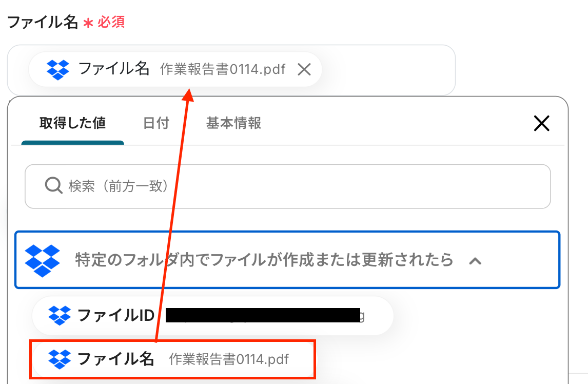The height and width of the screenshot is (384, 588).
Task: Open the 日付 tab
Action: pyautogui.click(x=156, y=123)
